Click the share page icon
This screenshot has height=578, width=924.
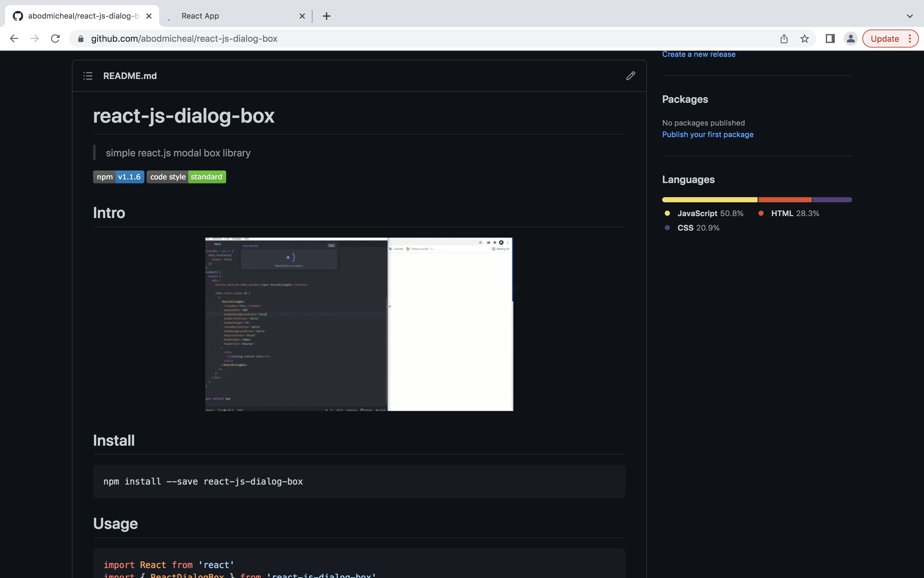(x=784, y=39)
